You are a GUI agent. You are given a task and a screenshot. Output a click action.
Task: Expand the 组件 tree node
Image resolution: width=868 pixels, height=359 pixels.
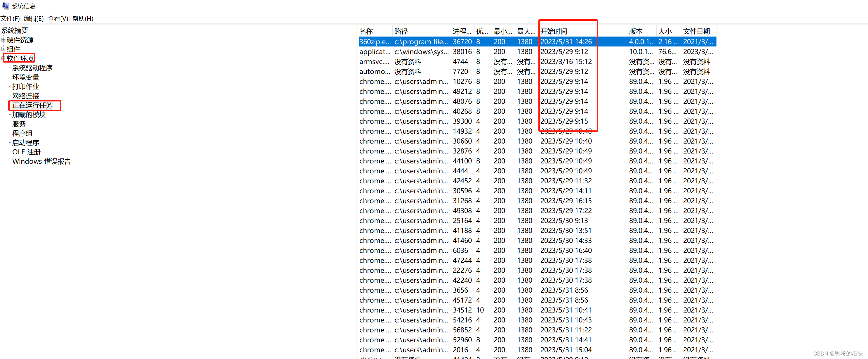[4, 49]
